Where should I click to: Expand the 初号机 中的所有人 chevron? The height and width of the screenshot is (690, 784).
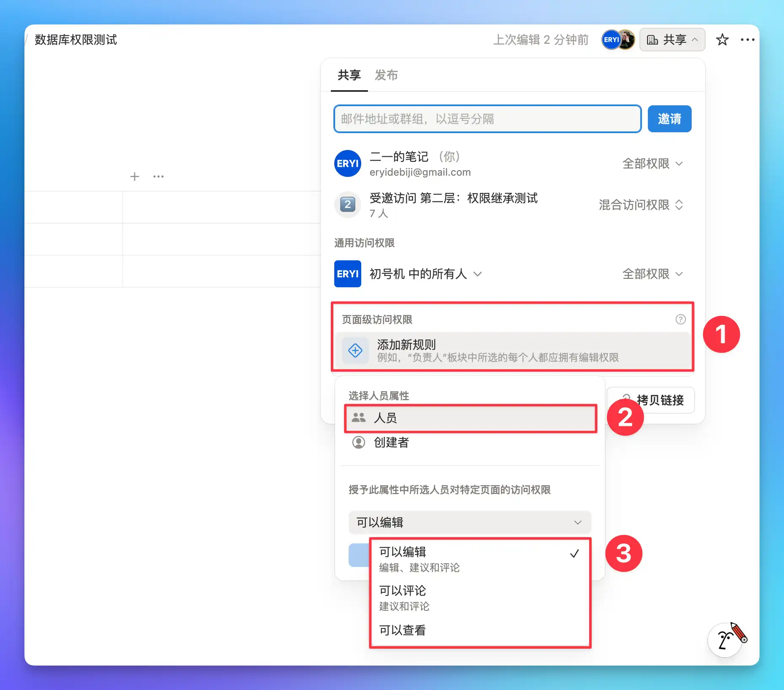[478, 274]
